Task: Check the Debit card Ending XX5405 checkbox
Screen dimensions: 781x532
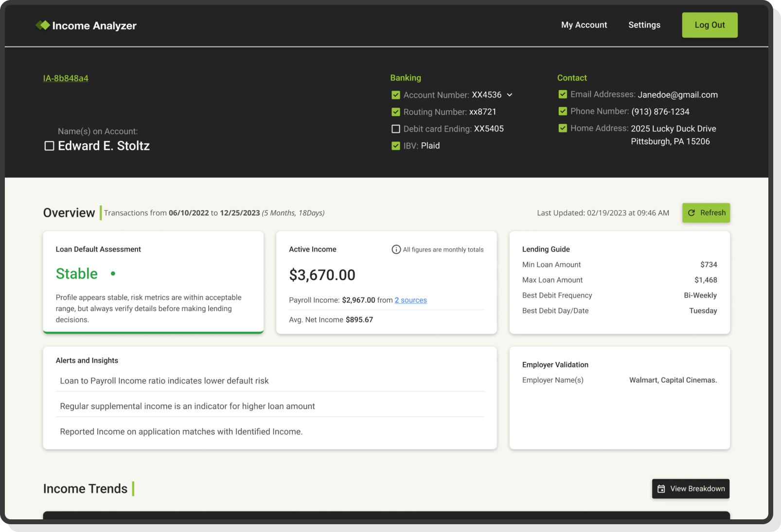Action: [395, 128]
